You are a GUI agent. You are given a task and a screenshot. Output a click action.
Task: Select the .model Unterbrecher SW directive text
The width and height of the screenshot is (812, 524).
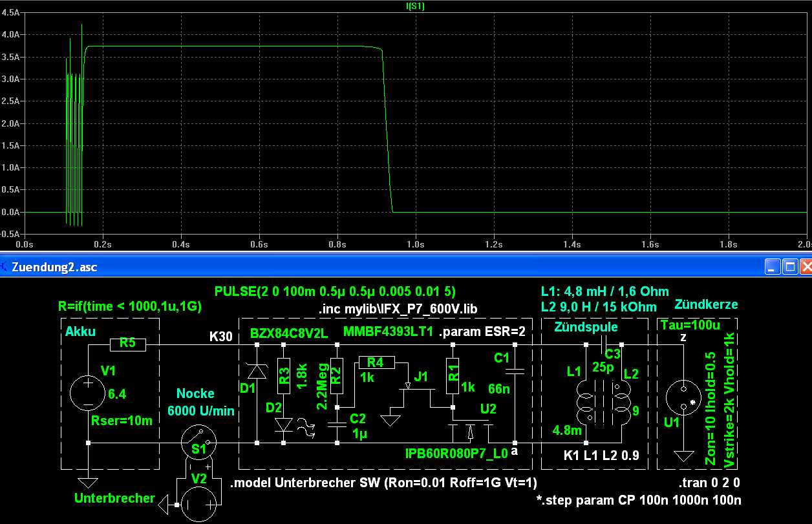point(383,483)
